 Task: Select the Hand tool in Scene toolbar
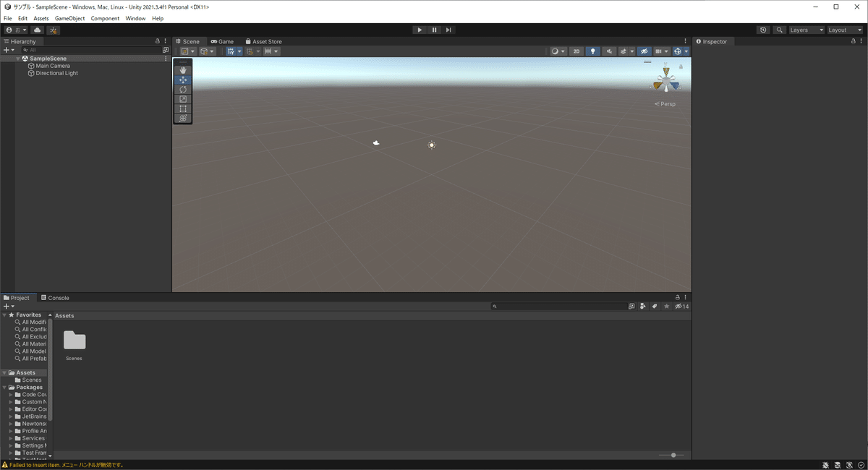[x=182, y=69]
